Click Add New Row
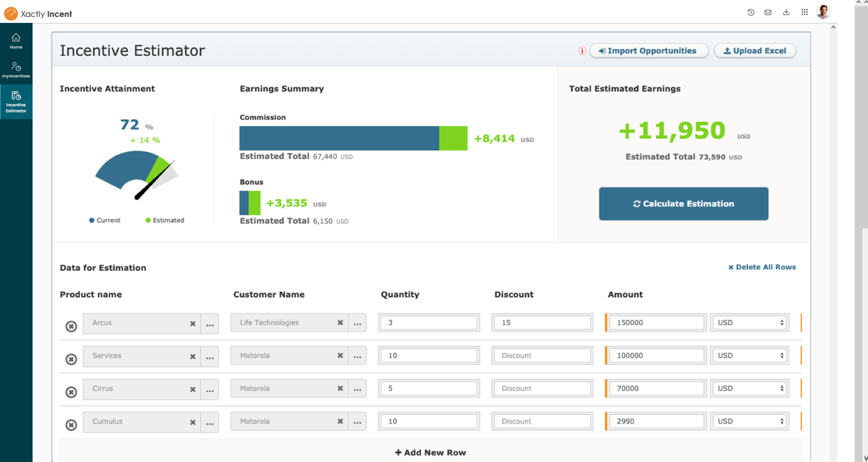The height and width of the screenshot is (462, 868). (x=430, y=452)
